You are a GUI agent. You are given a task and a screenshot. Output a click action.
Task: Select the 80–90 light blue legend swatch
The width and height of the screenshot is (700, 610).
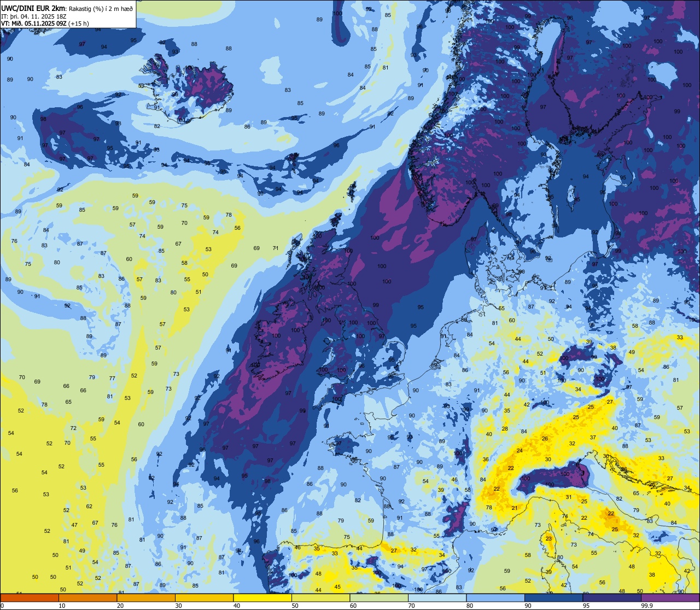[495, 598]
